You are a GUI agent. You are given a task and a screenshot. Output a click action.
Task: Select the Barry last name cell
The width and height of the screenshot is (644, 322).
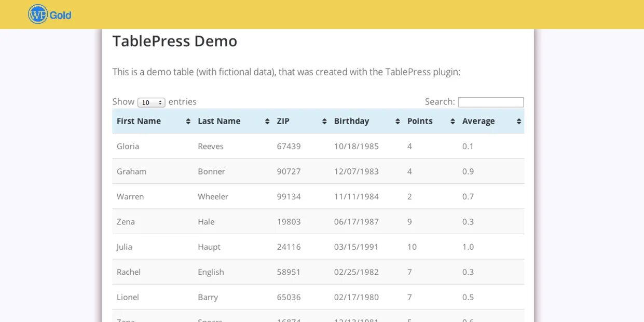click(x=208, y=298)
